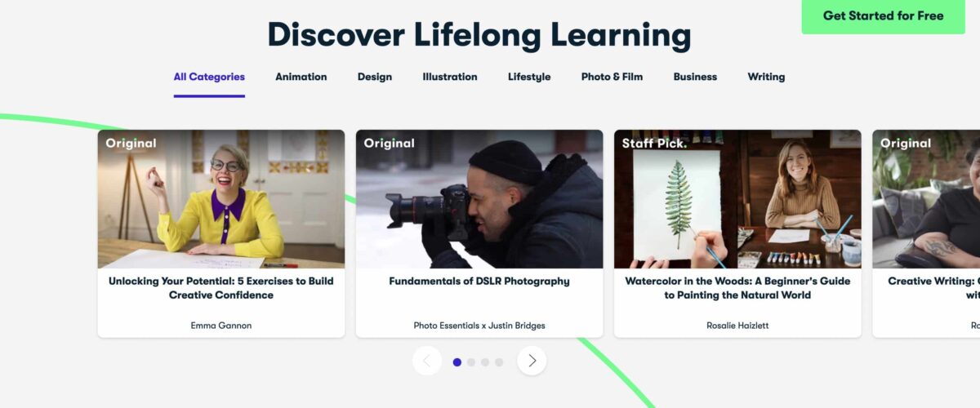Select the first carousel pagination dot
The height and width of the screenshot is (408, 980).
(457, 361)
